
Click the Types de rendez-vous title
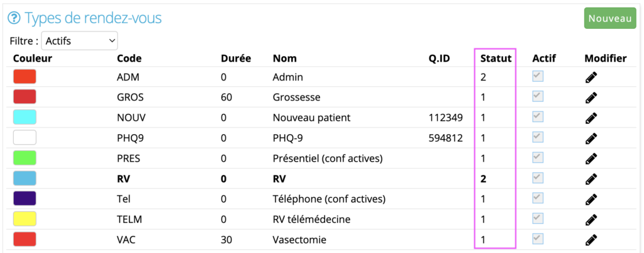point(93,18)
